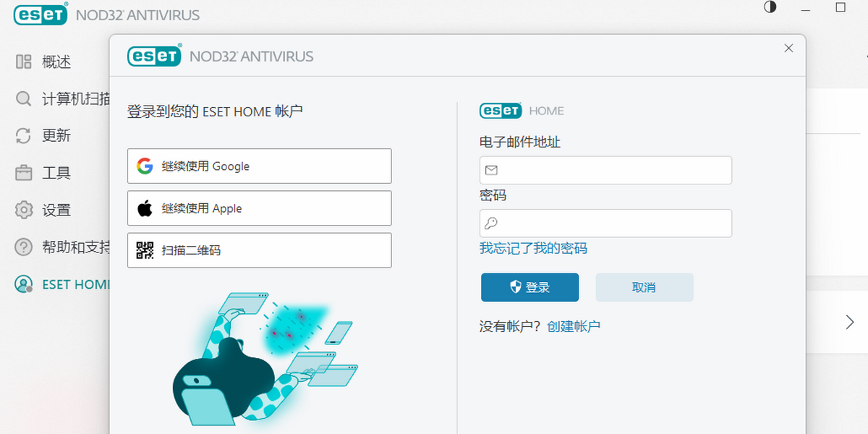
Task: Continue with Google sign-in button
Action: click(x=260, y=166)
